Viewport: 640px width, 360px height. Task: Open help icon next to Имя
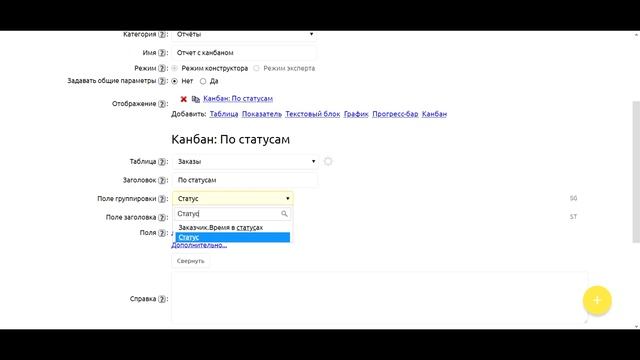pyautogui.click(x=162, y=53)
